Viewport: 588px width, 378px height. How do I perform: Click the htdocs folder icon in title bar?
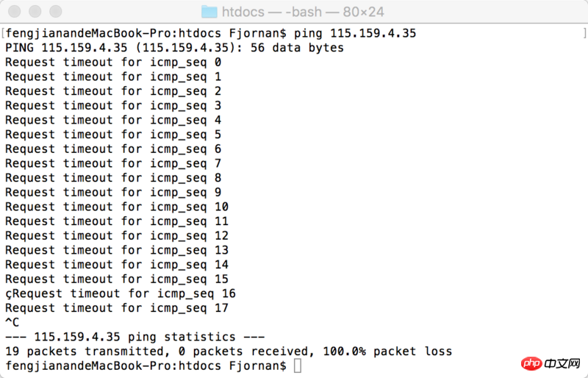pyautogui.click(x=209, y=12)
